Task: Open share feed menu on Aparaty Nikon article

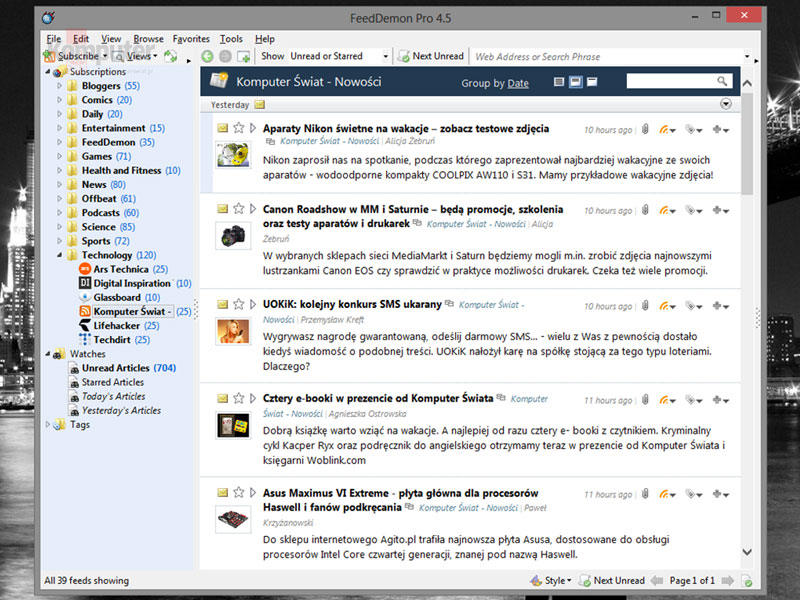Action: [x=667, y=130]
